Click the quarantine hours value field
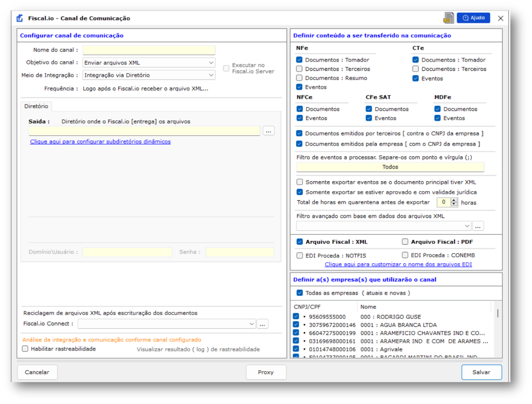This screenshot has height=404, width=532. pyautogui.click(x=444, y=202)
